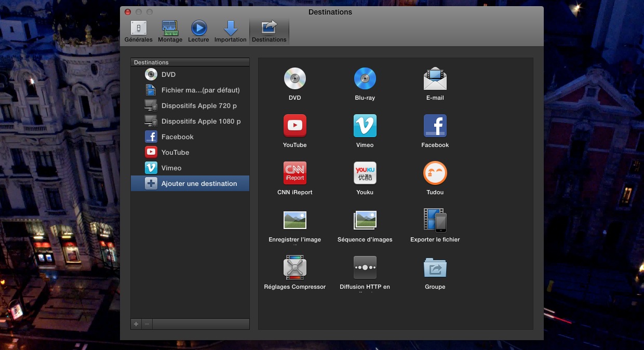Click the Groupe folder icon
644x350 pixels.
(435, 267)
